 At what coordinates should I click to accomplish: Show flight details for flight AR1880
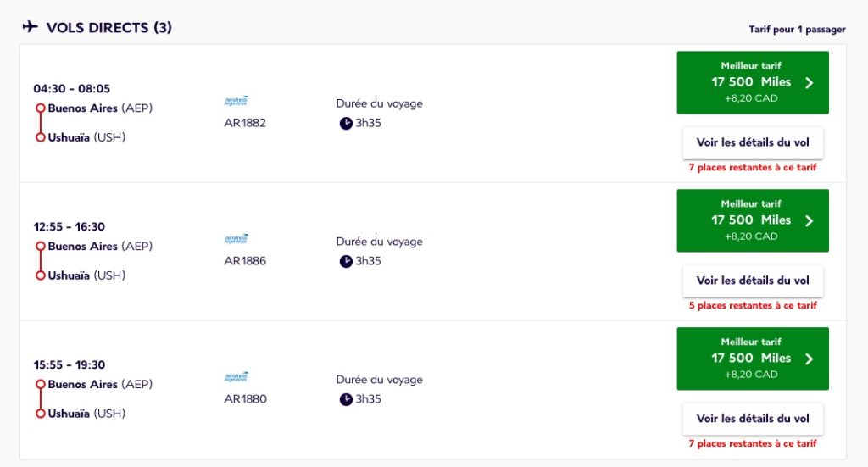(x=753, y=419)
